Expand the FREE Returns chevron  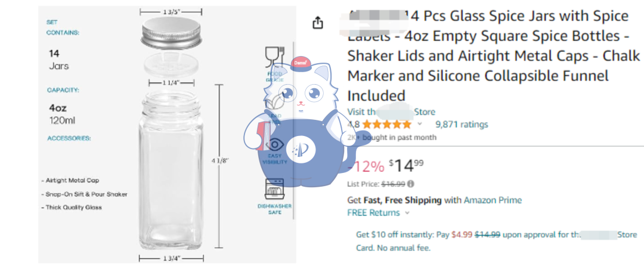(407, 213)
